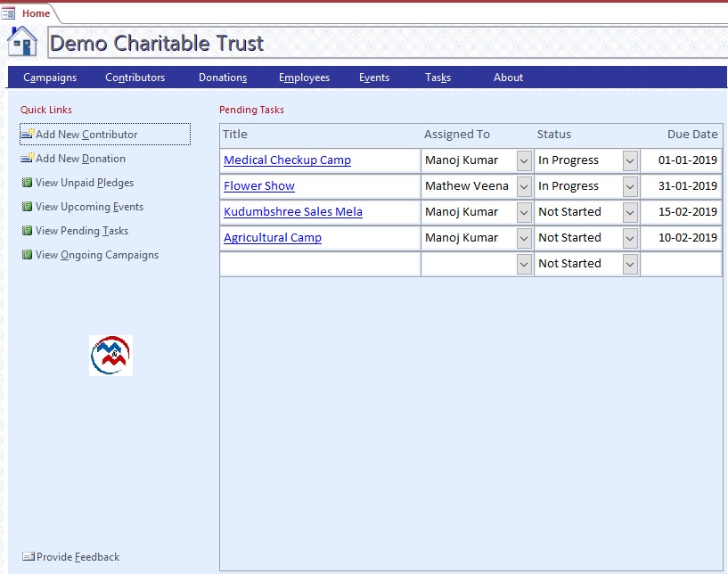Open the View Upcoming Events quick link
This screenshot has width=728, height=574.
point(83,207)
